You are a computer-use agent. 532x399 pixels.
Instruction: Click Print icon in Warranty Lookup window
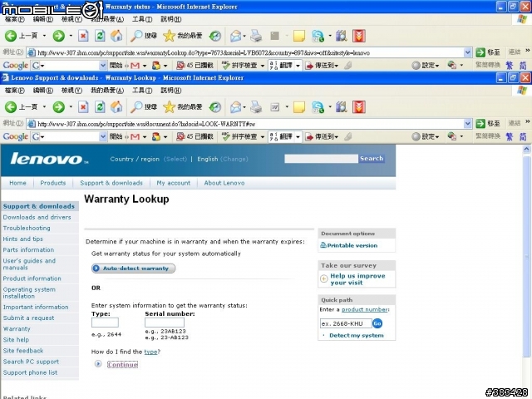coord(256,107)
